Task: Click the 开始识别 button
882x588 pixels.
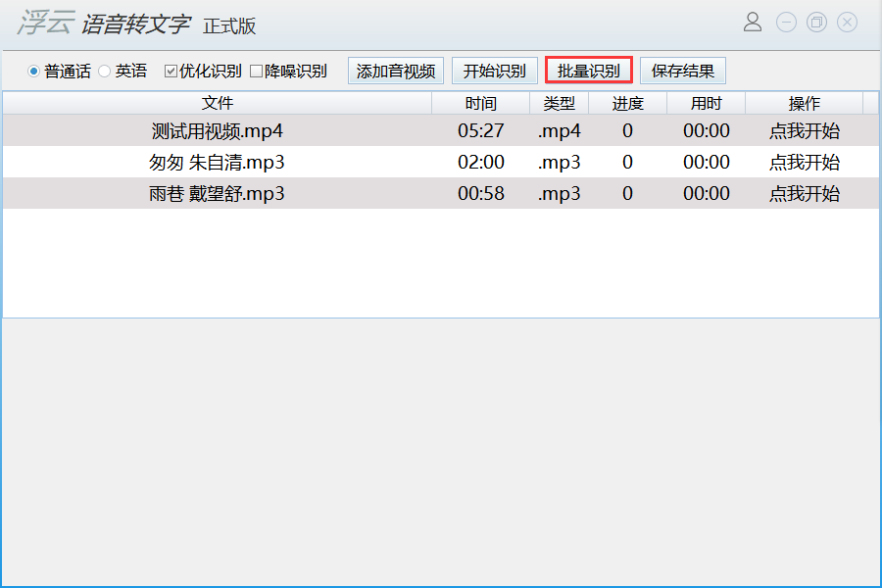Action: click(495, 70)
